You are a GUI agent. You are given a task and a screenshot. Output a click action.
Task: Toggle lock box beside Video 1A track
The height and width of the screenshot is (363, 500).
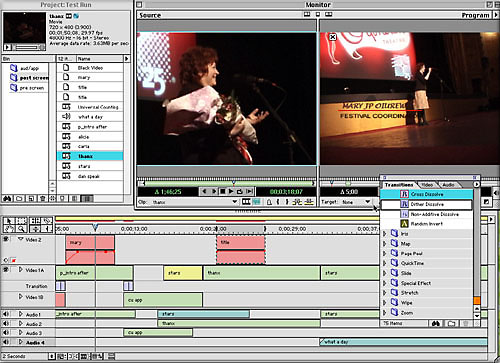pos(13,269)
